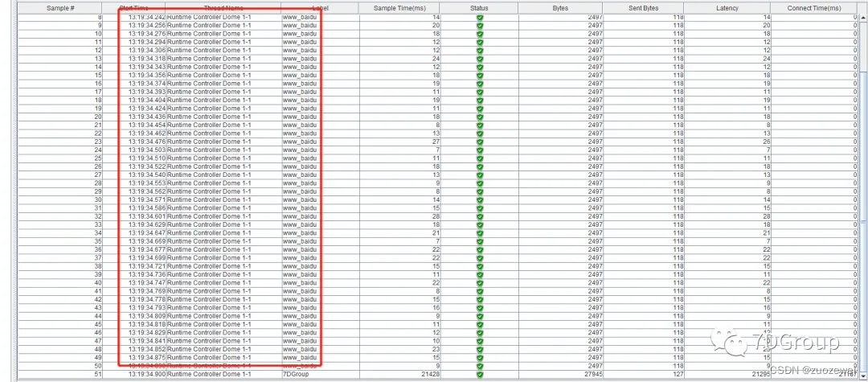
Task: Click the Latency value 21295
Action: (760, 374)
